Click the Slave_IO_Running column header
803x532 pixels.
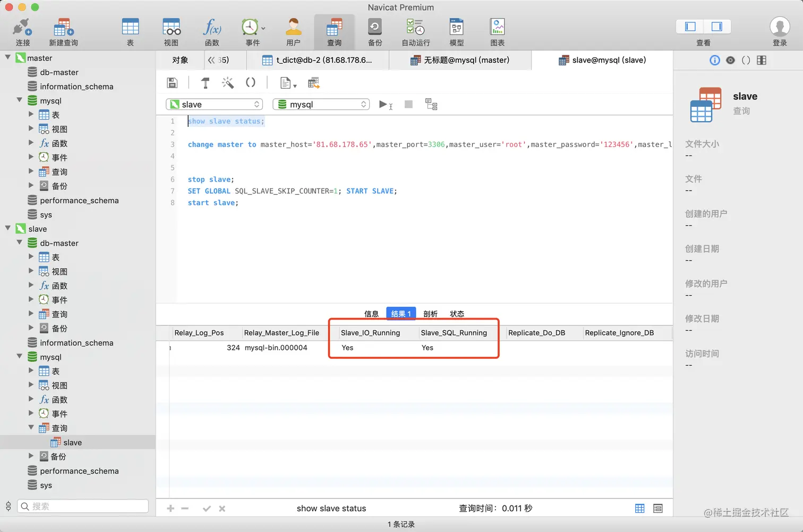[x=377, y=333]
